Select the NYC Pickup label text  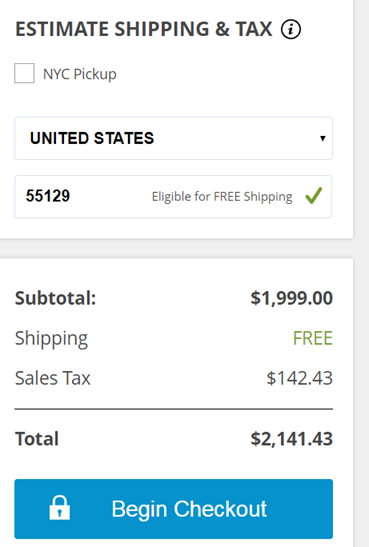click(x=80, y=74)
